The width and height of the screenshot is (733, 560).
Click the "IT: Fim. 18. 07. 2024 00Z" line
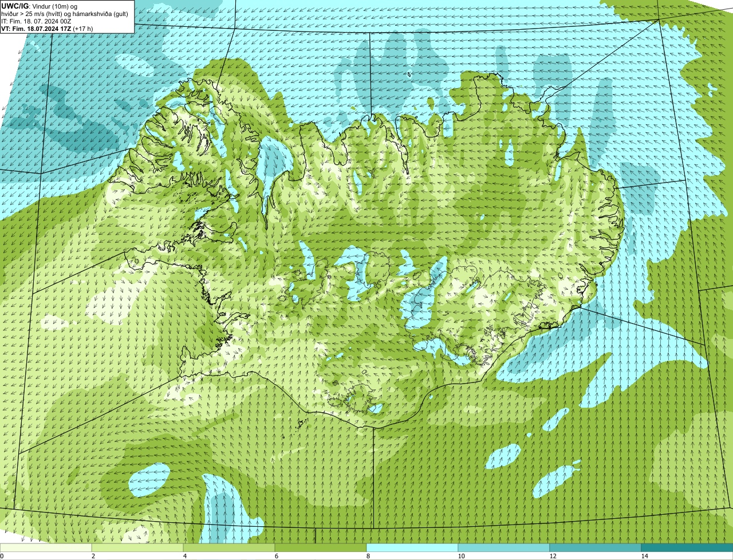(36, 21)
